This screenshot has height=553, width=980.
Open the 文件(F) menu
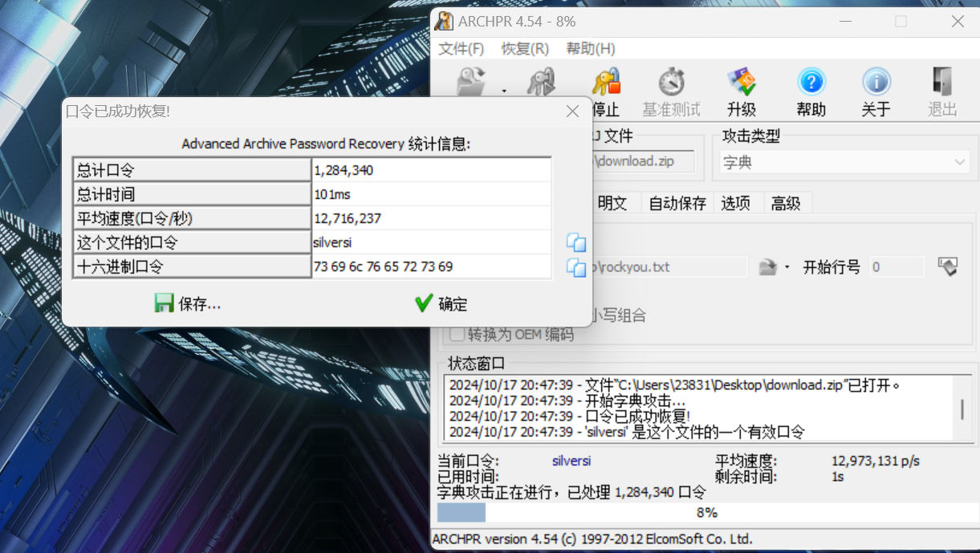point(462,49)
